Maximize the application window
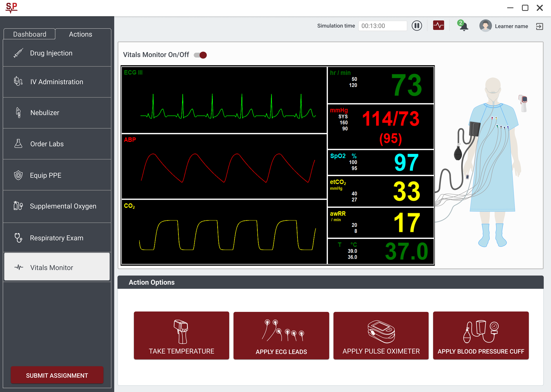The image size is (551, 392). click(x=525, y=8)
